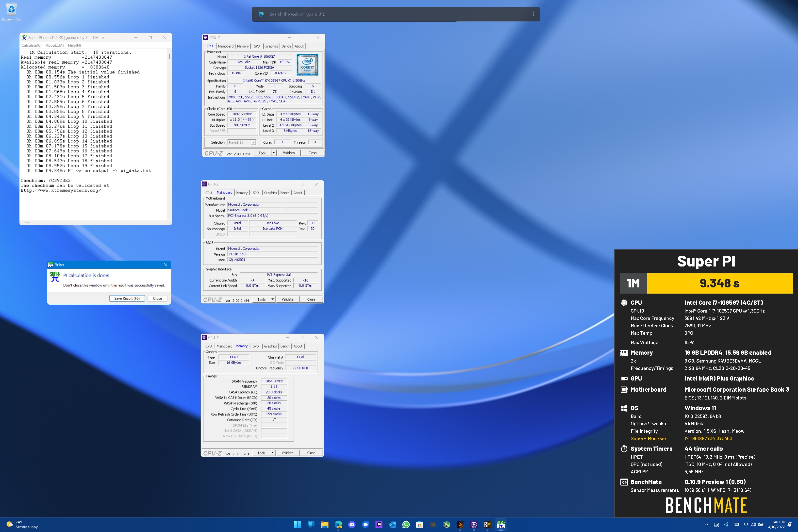Open three-dot menu on search bar

click(x=533, y=14)
